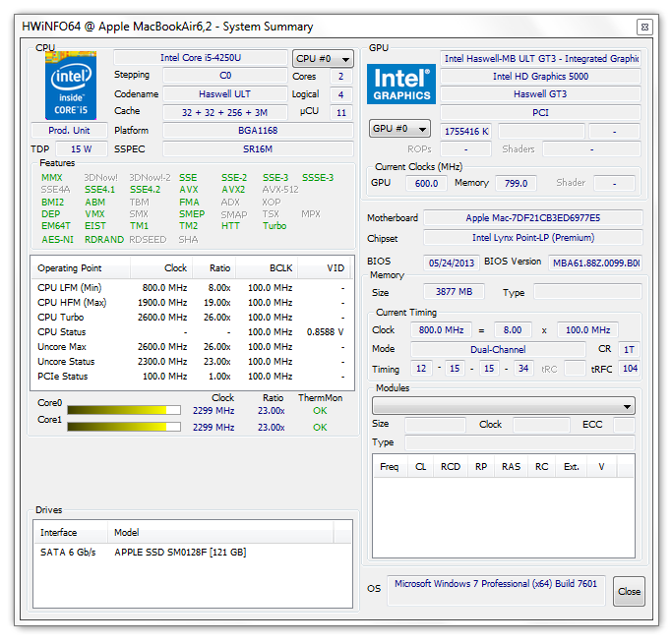672x644 pixels.
Task: Click the tRFC value 104
Action: click(630, 369)
